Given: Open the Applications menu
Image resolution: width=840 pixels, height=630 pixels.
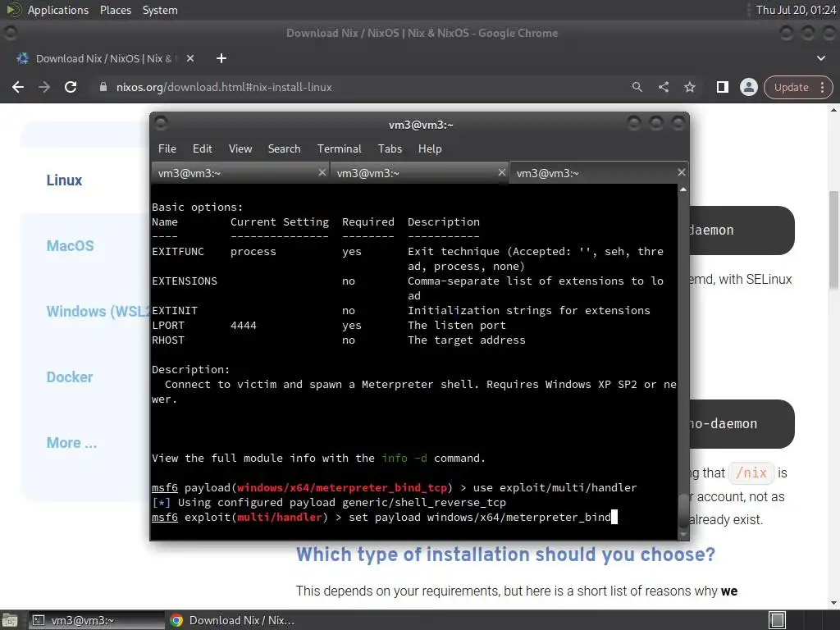Looking at the screenshot, I should pyautogui.click(x=58, y=10).
